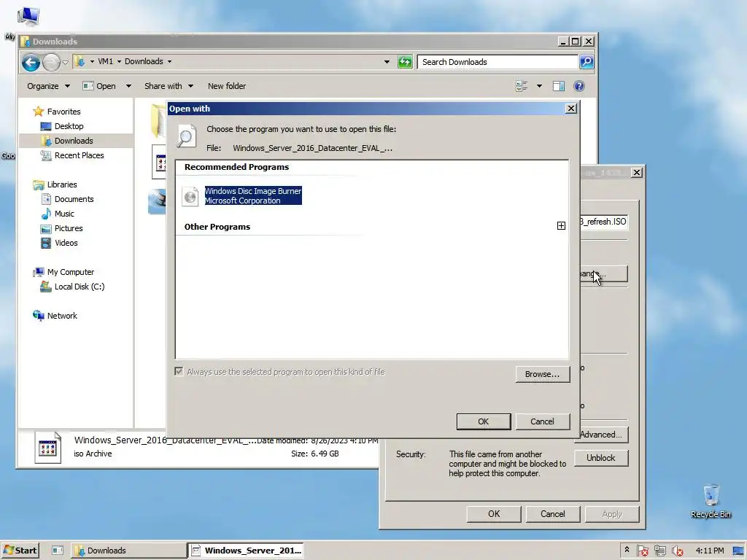The width and height of the screenshot is (747, 560).
Task: Open Videos library
Action: 66,243
